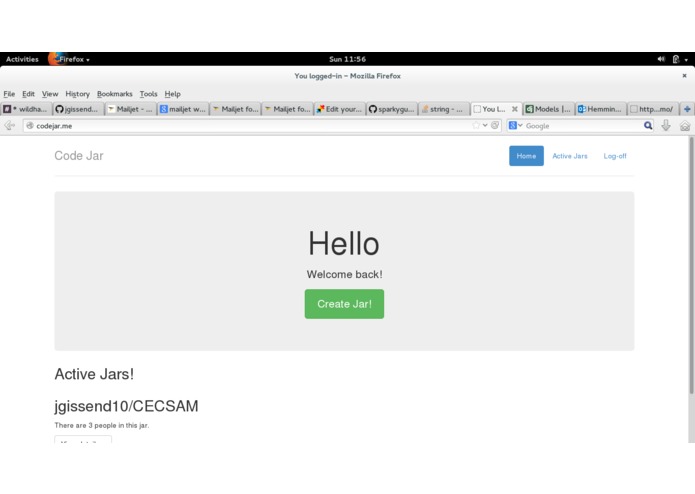
Task: Click the Log-off link
Action: 615,156
